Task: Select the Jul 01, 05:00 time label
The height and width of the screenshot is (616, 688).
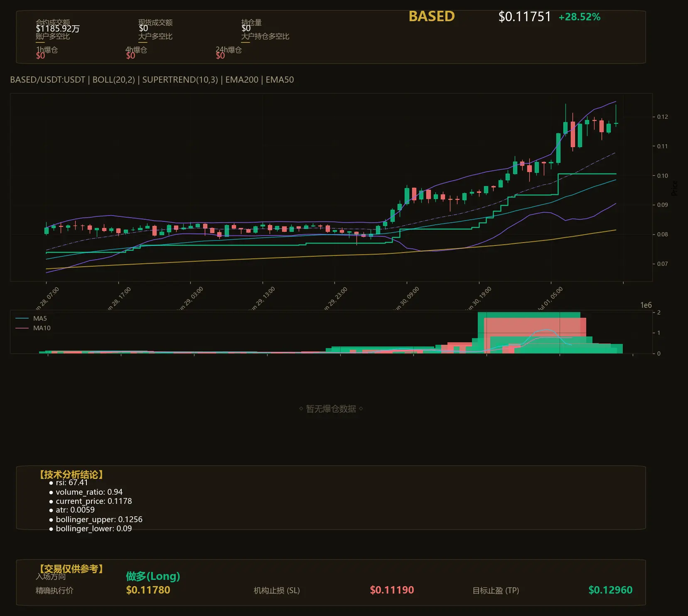Action: pos(550,299)
